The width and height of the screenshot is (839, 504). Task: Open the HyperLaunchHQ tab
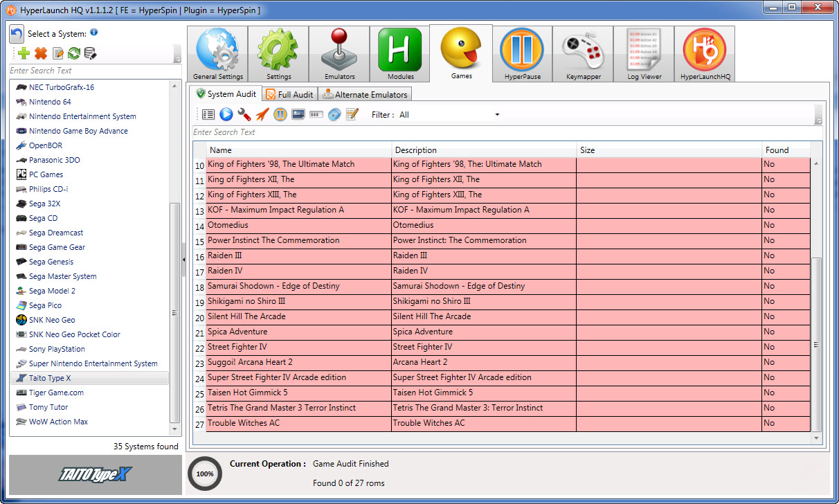coord(705,54)
